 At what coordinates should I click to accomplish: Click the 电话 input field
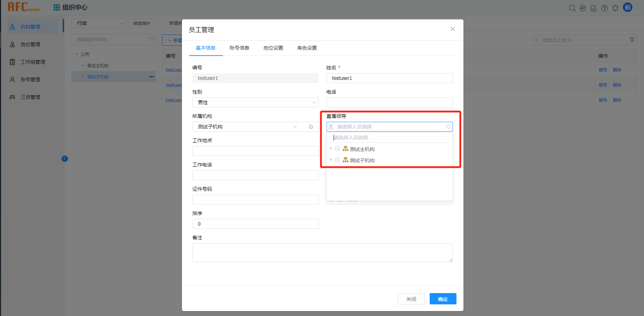point(389,102)
